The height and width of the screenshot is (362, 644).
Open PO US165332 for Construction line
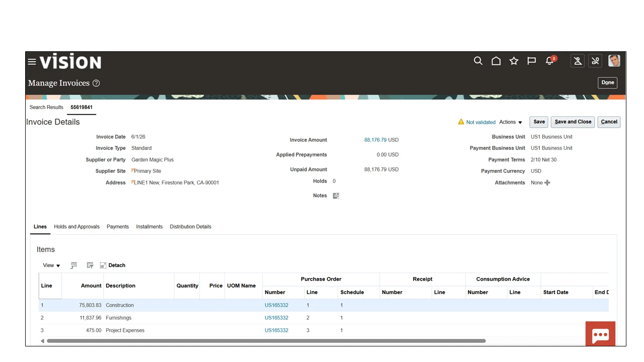pos(276,305)
